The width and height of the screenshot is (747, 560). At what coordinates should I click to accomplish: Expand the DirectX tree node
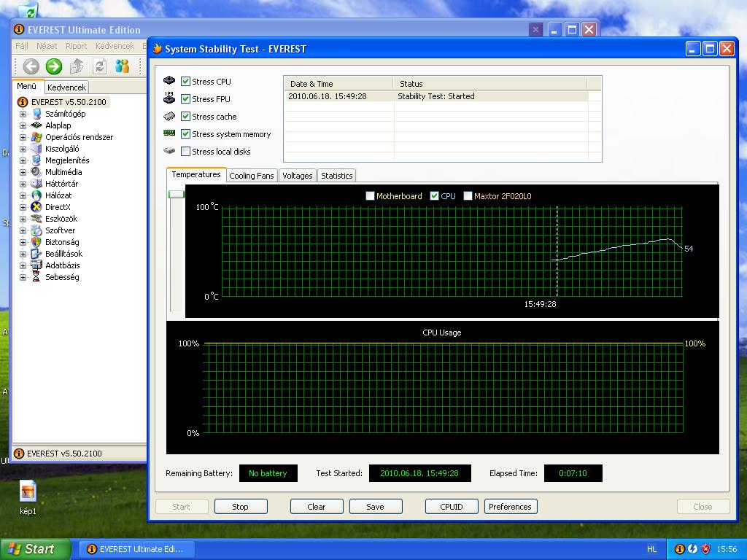pos(23,207)
